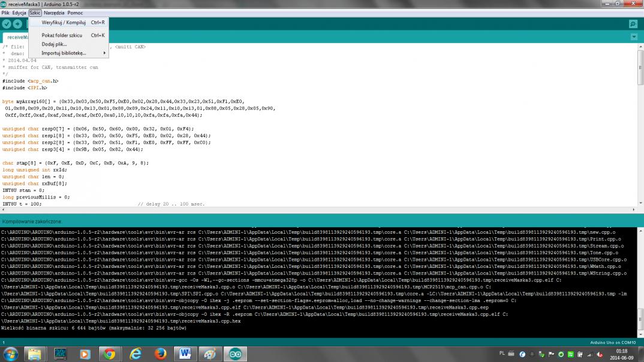The width and height of the screenshot is (644, 362).
Task: Launch Firefox from the taskbar
Action: click(x=160, y=354)
